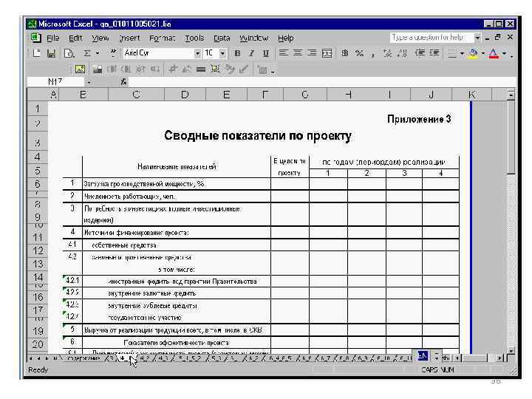Select column D header

[185, 95]
